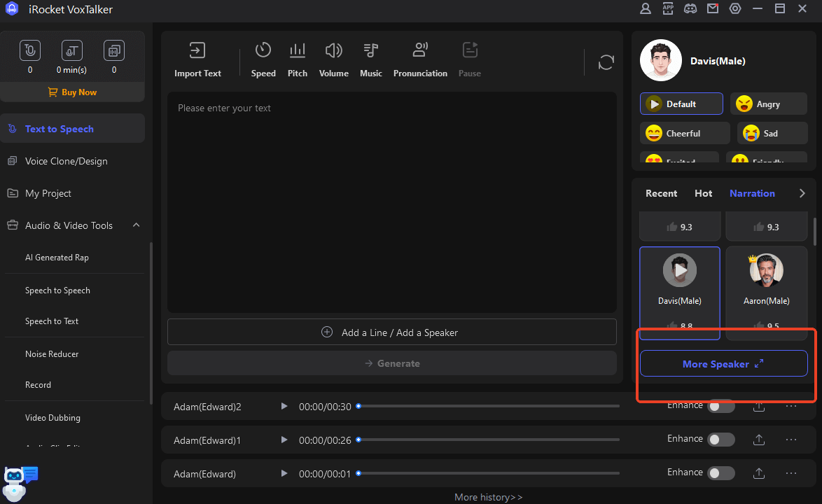
Task: Play the Adam(Edward)1 audio
Action: coord(284,440)
